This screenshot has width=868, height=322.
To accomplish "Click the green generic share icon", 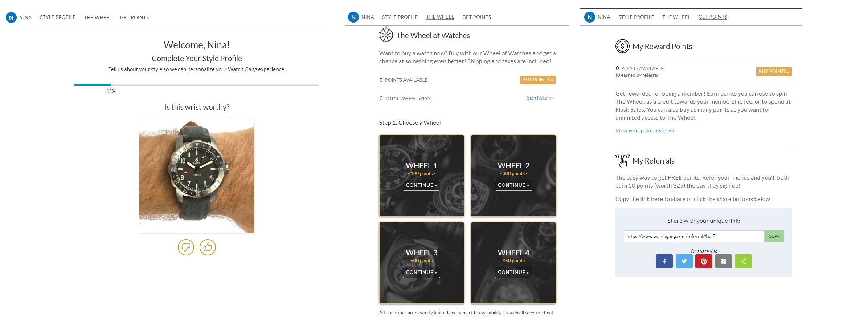I will point(743,261).
